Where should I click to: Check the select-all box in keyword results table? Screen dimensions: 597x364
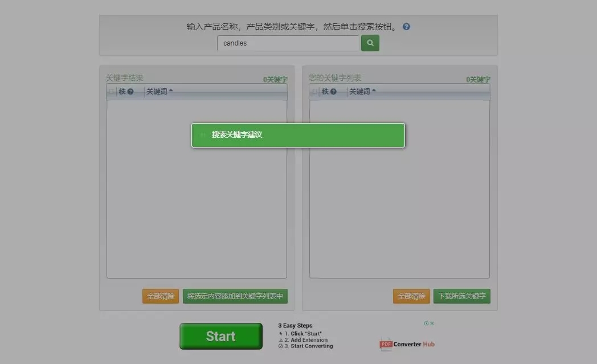tap(110, 91)
